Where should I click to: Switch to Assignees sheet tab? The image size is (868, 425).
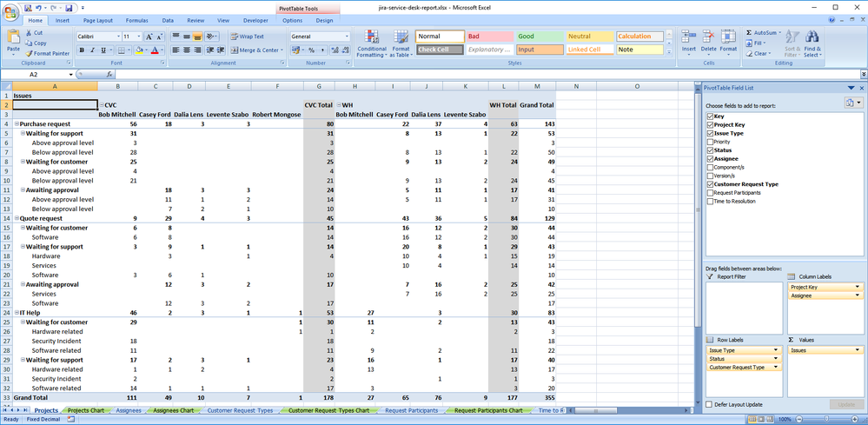129,410
